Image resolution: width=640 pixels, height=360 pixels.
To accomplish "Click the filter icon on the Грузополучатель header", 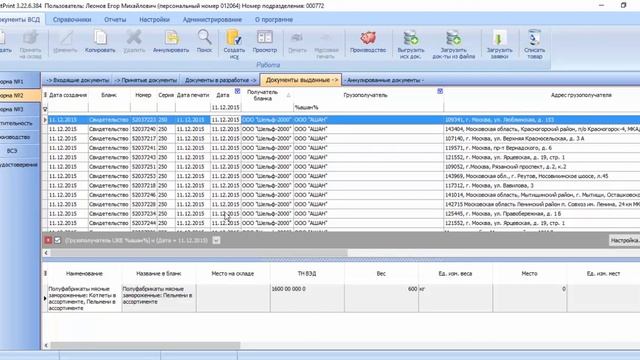I will (x=440, y=91).
